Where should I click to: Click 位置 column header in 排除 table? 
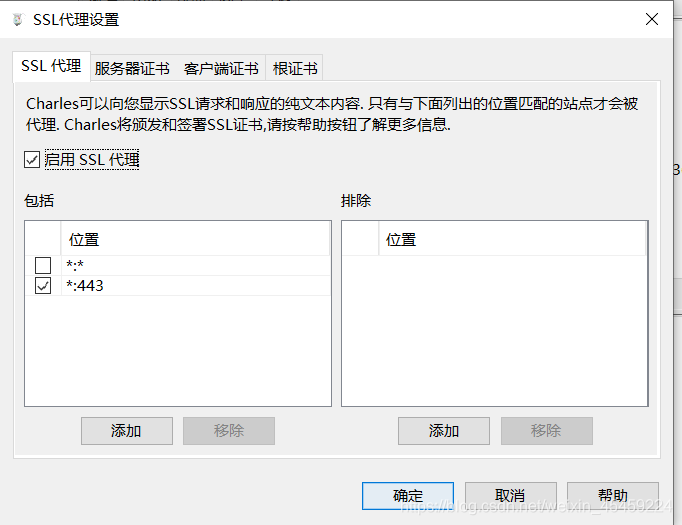[512, 239]
